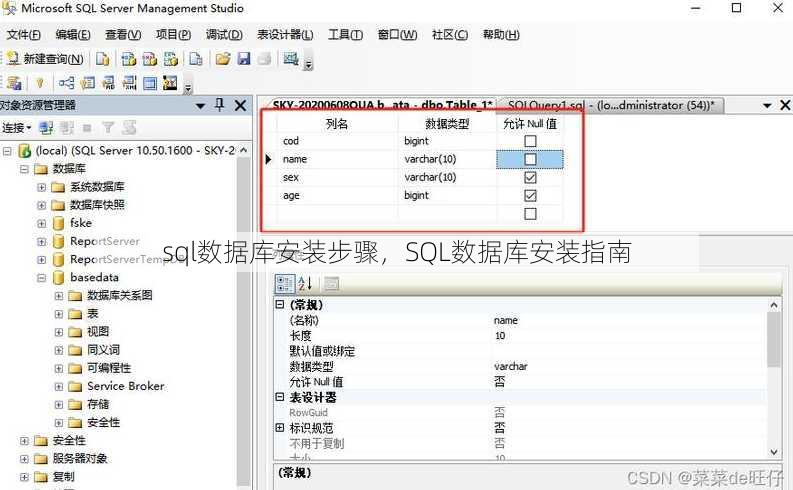This screenshot has height=490, width=793.
Task: Collapse the (常规) property category
Action: (280, 304)
